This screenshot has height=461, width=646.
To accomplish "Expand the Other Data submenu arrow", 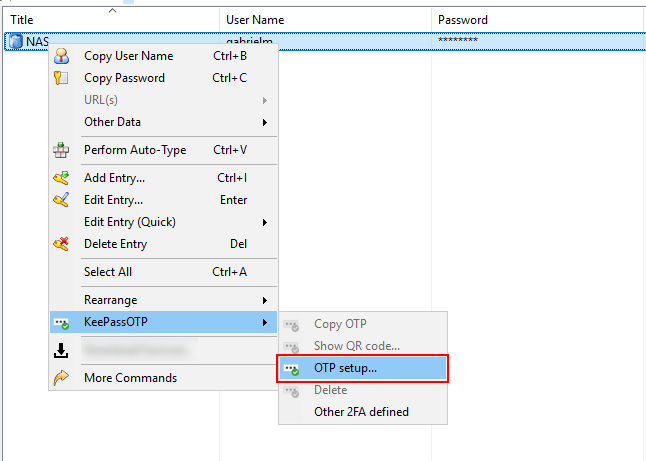I will point(265,122).
